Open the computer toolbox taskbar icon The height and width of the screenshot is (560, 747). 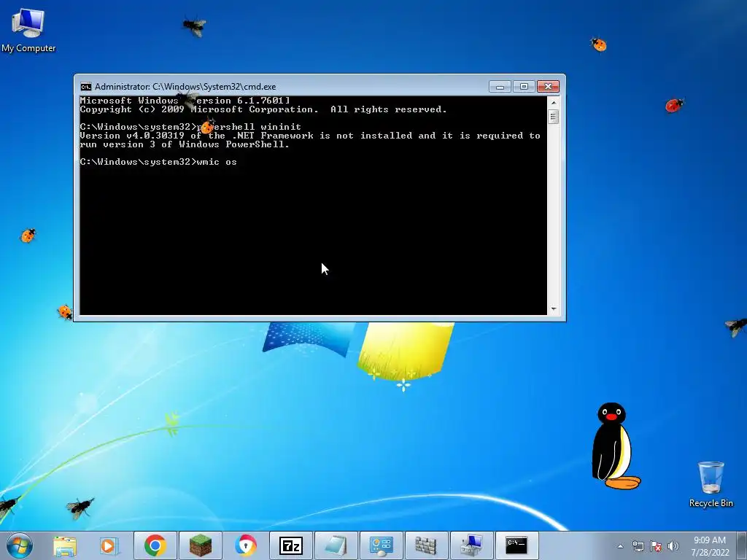(x=471, y=545)
